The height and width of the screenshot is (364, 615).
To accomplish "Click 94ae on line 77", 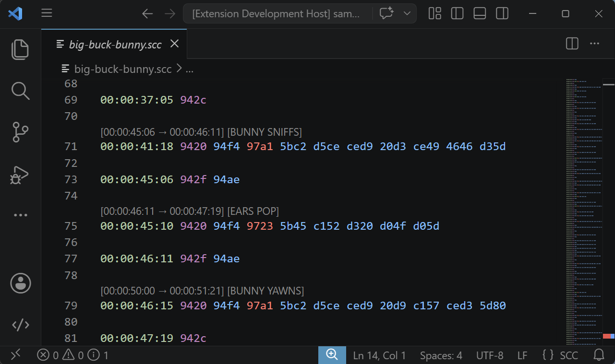I will tap(227, 259).
